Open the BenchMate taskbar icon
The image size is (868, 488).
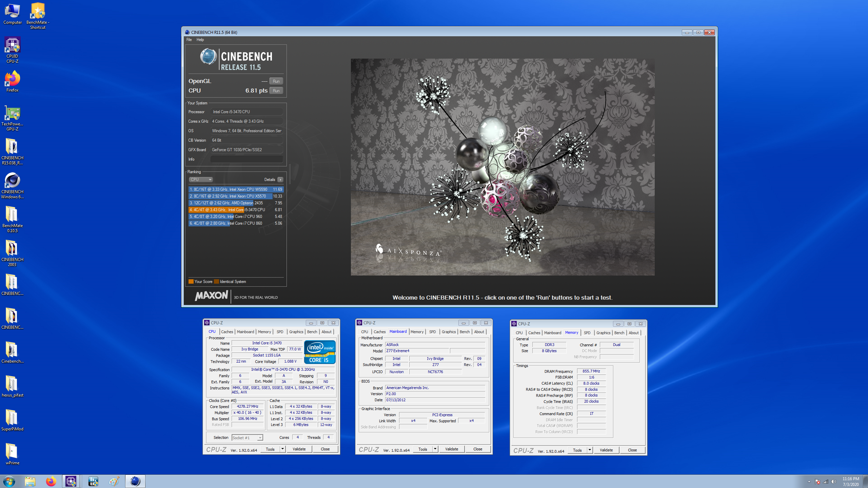(x=93, y=481)
